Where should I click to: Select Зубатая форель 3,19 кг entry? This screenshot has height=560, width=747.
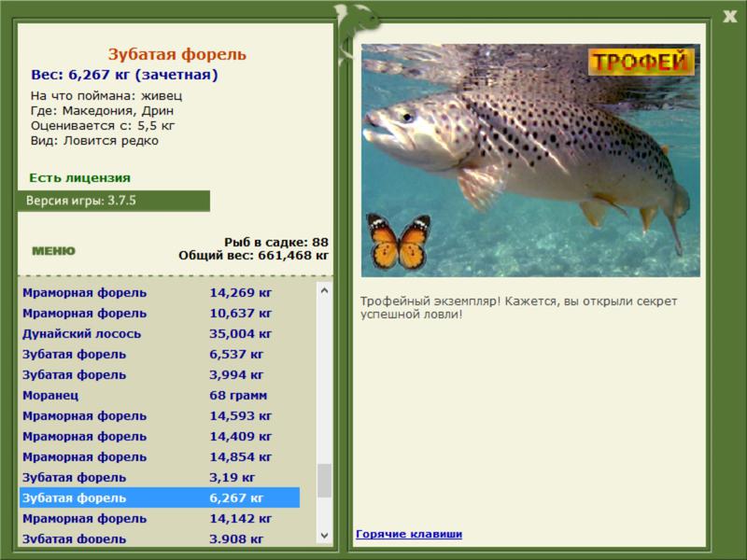(160, 477)
